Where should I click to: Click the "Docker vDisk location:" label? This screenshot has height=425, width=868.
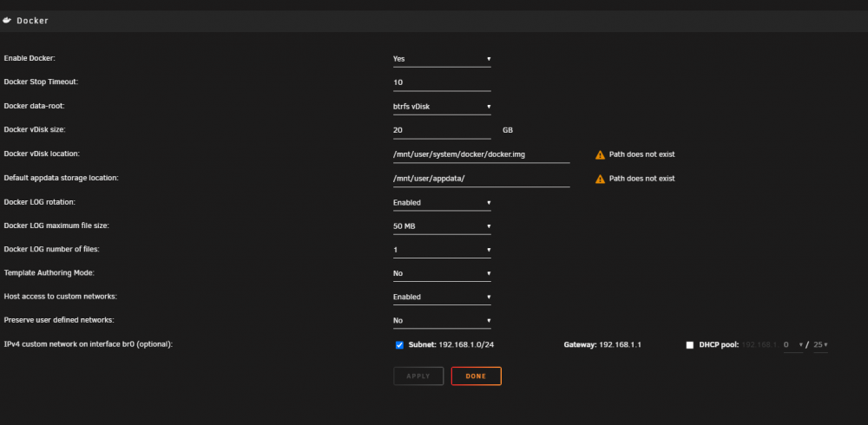click(x=42, y=154)
